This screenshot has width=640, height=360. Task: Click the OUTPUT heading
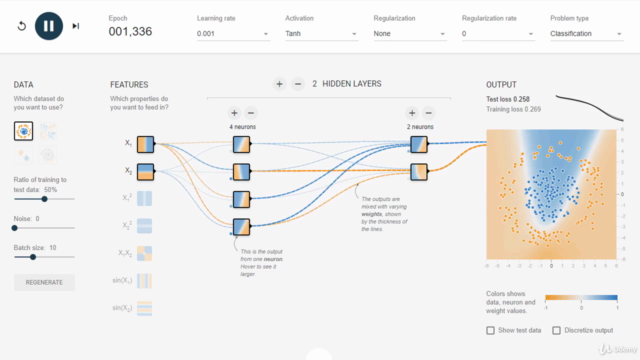pyautogui.click(x=501, y=85)
